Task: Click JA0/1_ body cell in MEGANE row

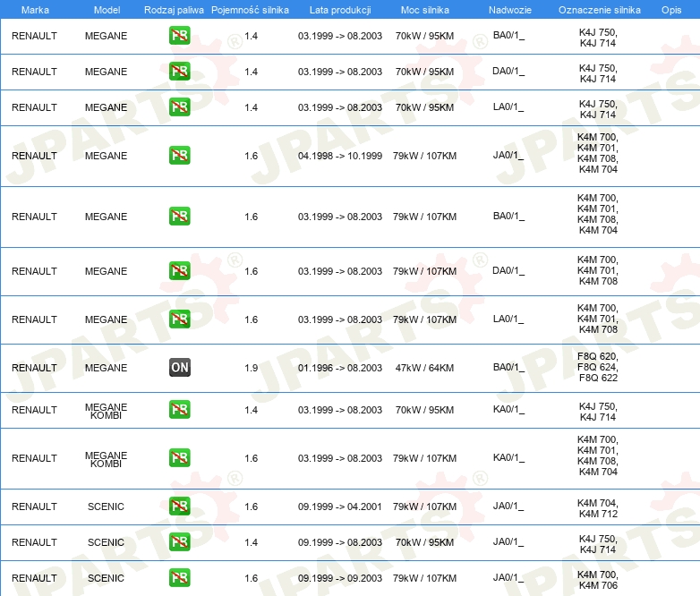Action: pos(508,156)
